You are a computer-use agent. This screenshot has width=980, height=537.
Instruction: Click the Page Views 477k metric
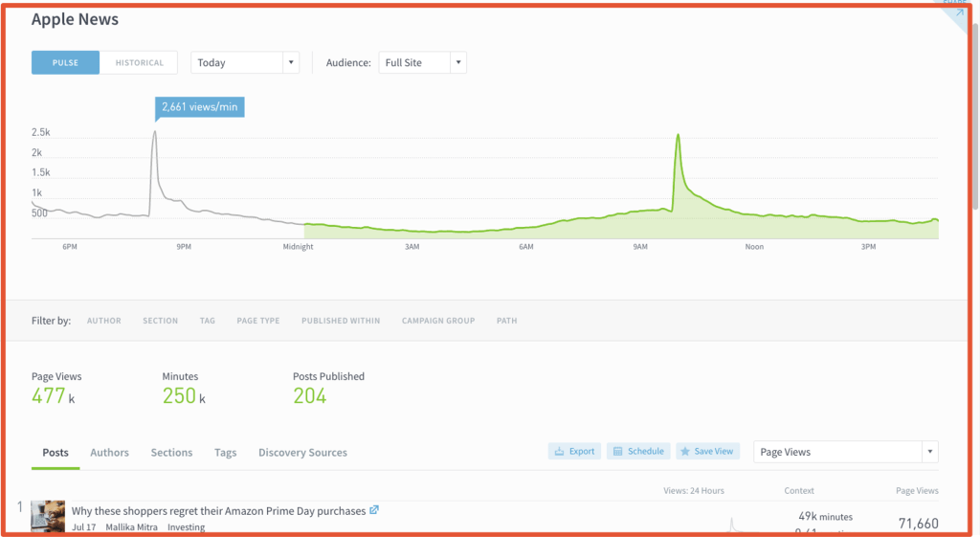[x=56, y=389]
